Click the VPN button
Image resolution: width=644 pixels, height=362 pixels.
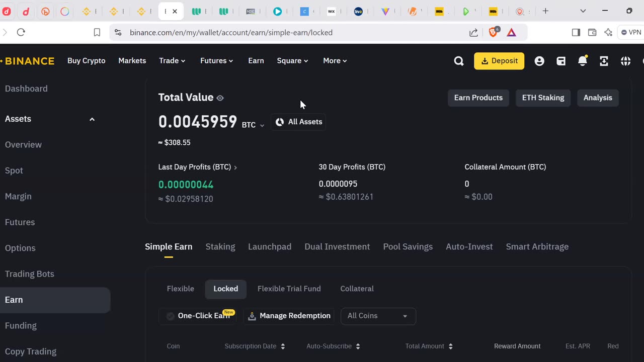631,32
